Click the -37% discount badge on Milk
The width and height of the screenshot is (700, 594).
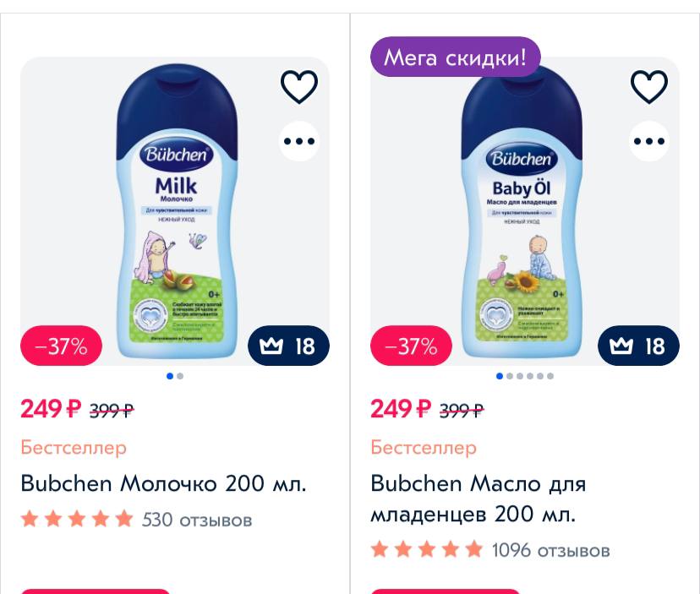click(61, 346)
